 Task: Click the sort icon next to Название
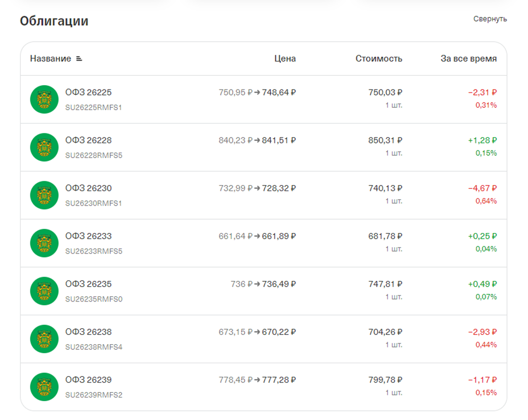coord(79,59)
